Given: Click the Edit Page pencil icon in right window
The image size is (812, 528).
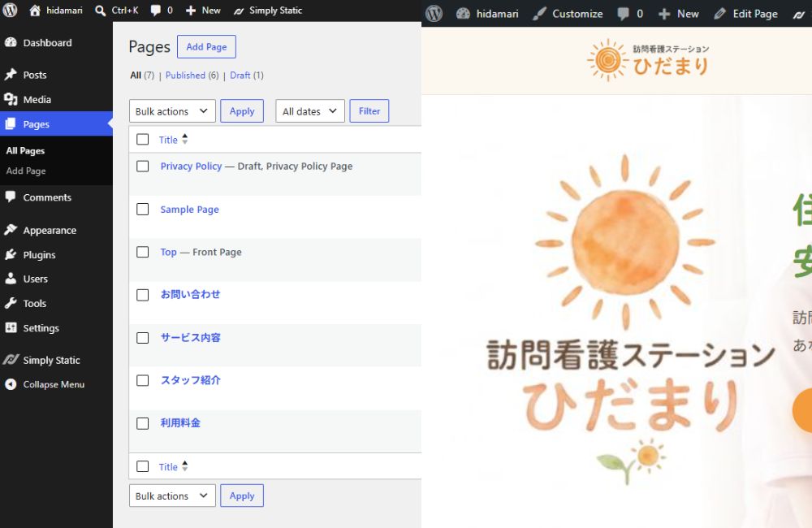Looking at the screenshot, I should (719, 14).
